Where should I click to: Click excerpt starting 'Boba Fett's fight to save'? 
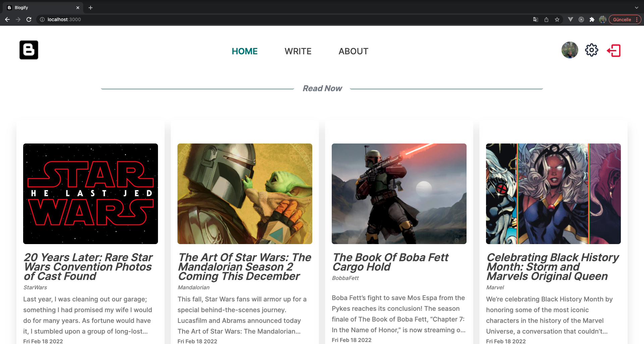pos(398,314)
